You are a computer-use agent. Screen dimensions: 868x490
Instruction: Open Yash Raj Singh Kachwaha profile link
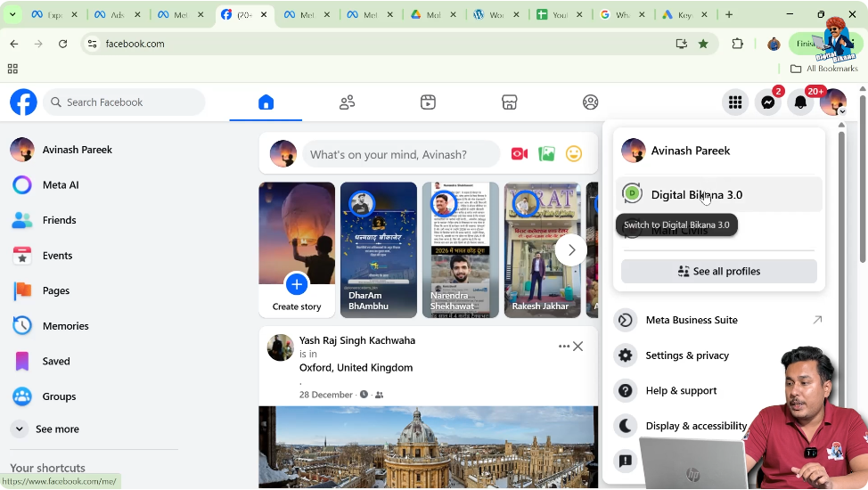(x=357, y=340)
